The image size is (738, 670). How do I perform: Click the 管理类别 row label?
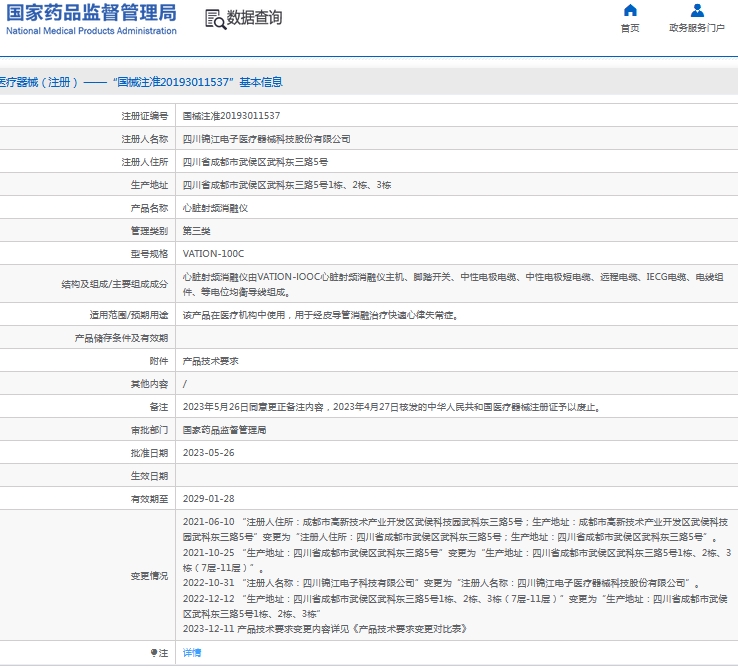coord(149,231)
